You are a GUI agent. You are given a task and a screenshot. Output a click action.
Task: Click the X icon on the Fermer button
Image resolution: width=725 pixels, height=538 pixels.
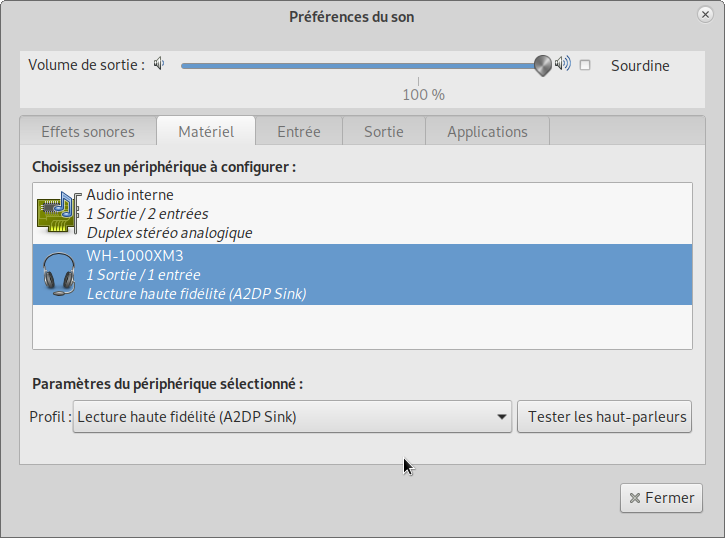point(633,498)
